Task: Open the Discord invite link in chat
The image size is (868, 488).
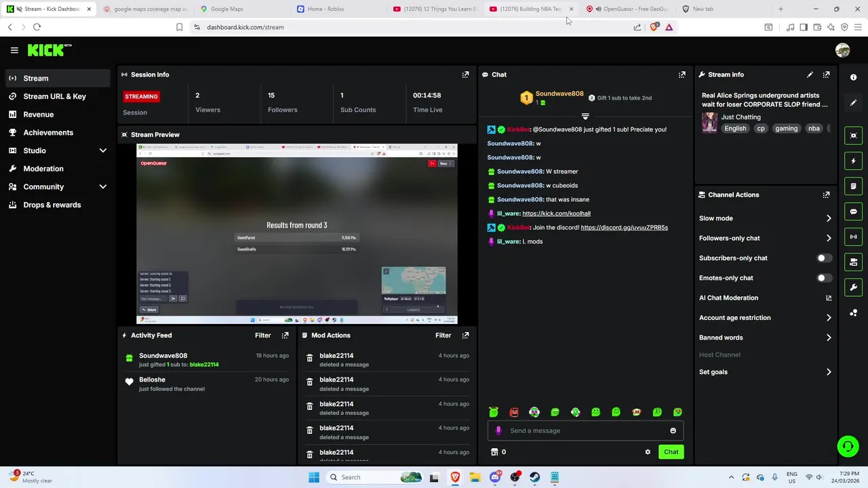Action: point(624,228)
